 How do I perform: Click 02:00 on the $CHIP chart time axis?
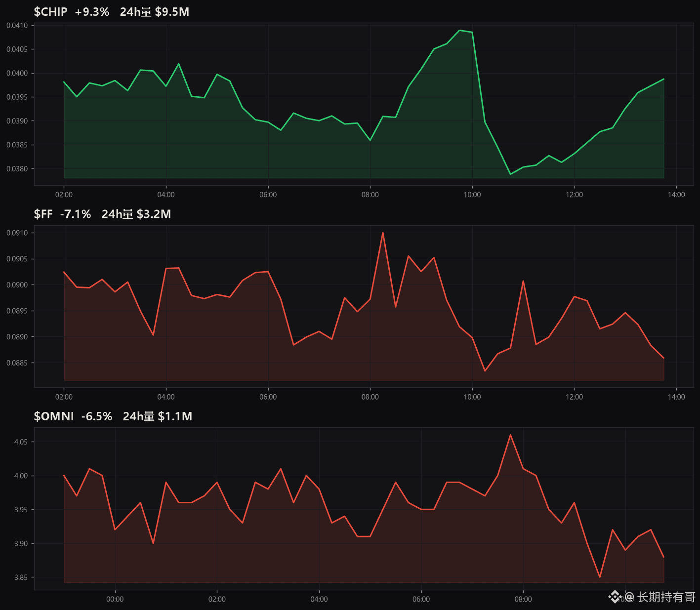pos(64,195)
